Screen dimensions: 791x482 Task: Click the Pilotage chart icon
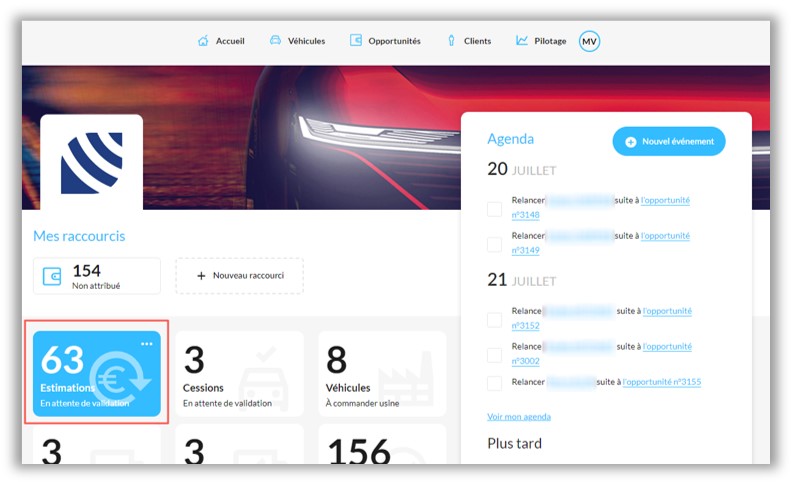click(522, 40)
